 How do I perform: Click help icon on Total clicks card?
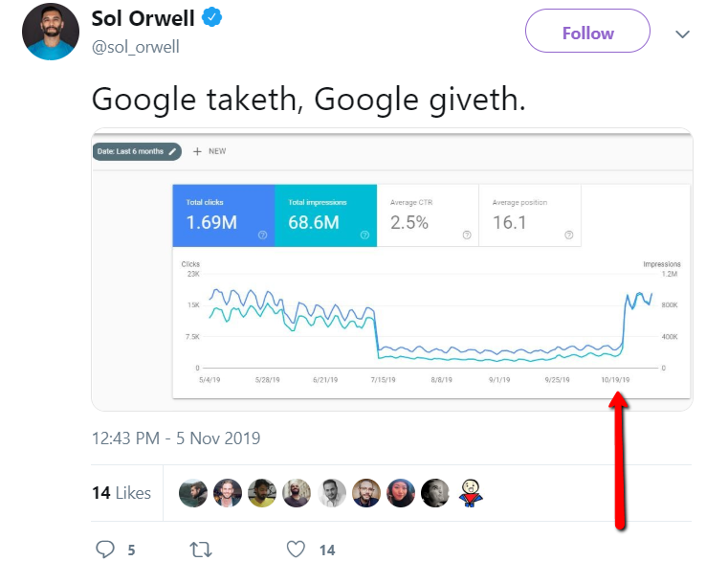[x=263, y=236]
